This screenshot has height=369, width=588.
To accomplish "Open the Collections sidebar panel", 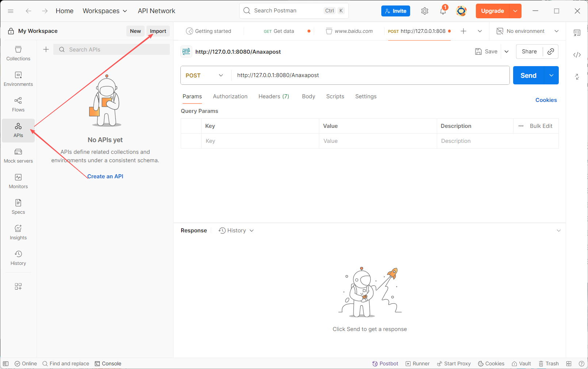I will coord(18,53).
